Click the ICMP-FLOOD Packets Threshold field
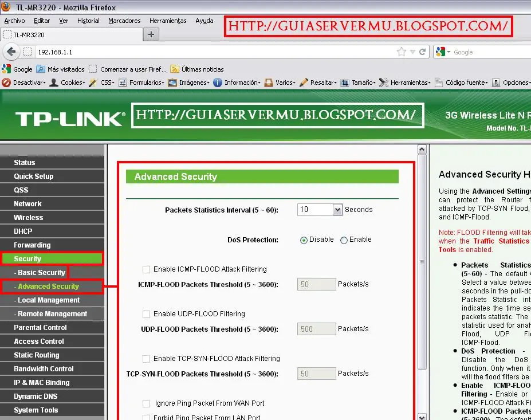 pos(317,284)
